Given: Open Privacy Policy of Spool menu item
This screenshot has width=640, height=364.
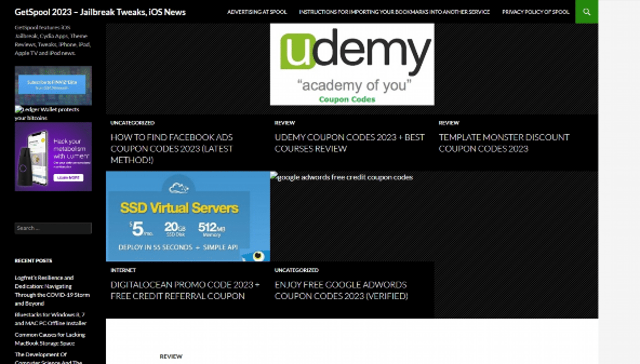Looking at the screenshot, I should 535,12.
